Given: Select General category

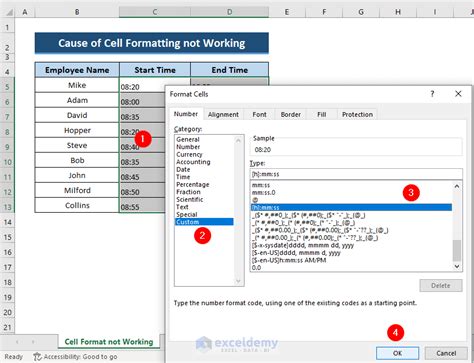Looking at the screenshot, I should [x=204, y=139].
